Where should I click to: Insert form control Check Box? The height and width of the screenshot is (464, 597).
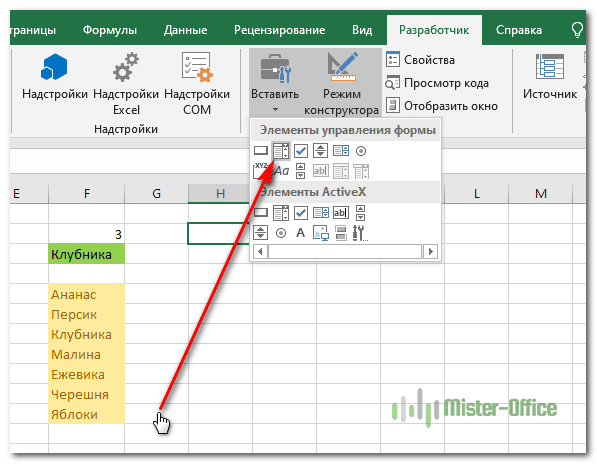[301, 151]
